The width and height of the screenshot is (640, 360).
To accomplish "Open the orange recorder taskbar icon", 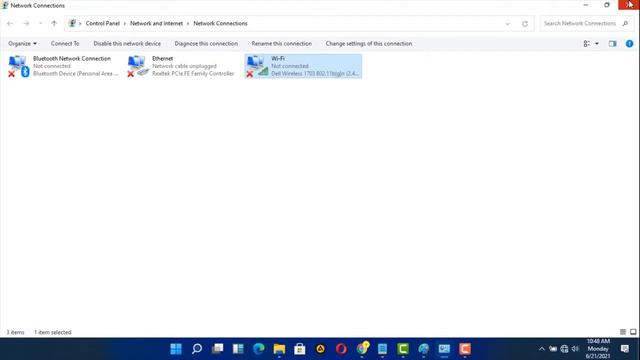I will pos(464,349).
